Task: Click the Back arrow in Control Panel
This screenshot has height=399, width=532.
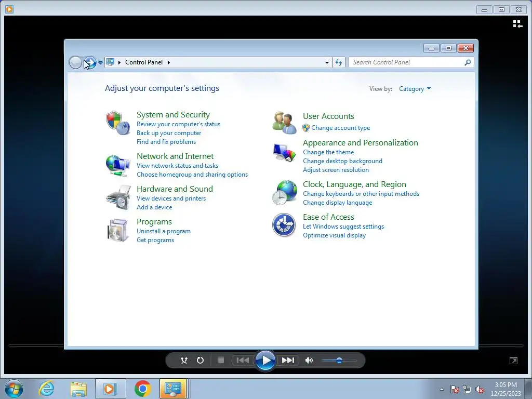Action: click(75, 62)
